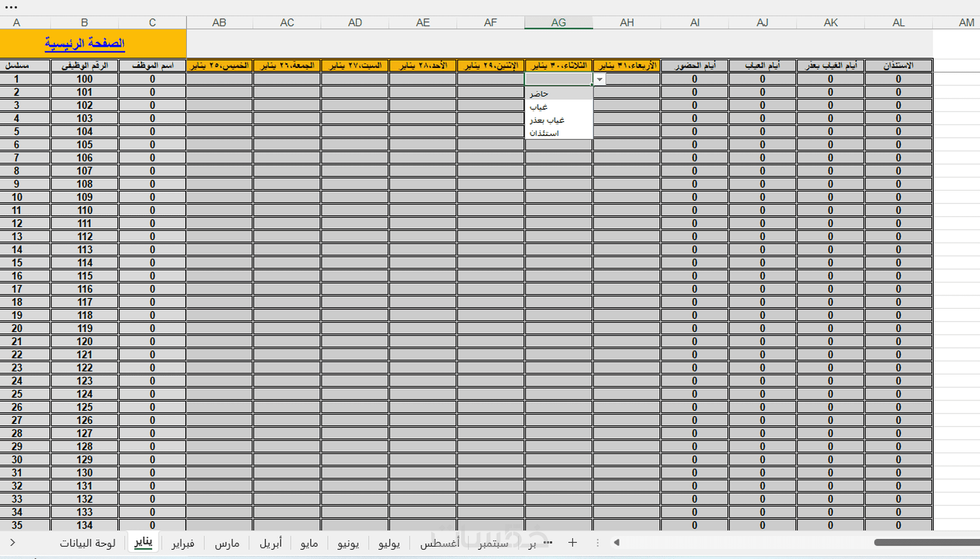Click the 'الرقم الوظيفي' header cell
Screen dimensions: 980x559
[x=85, y=66]
